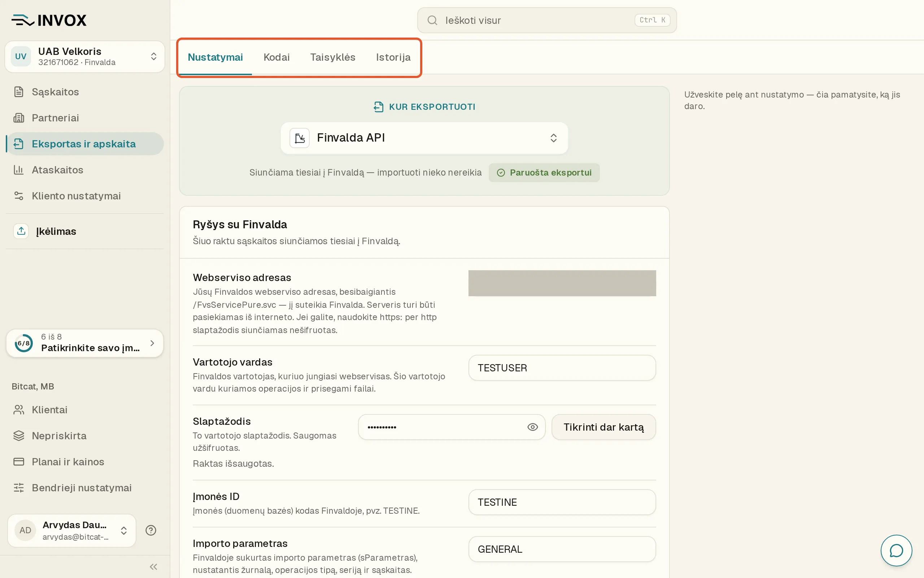Click the Slaptažodis password field
924x578 pixels.
point(452,427)
